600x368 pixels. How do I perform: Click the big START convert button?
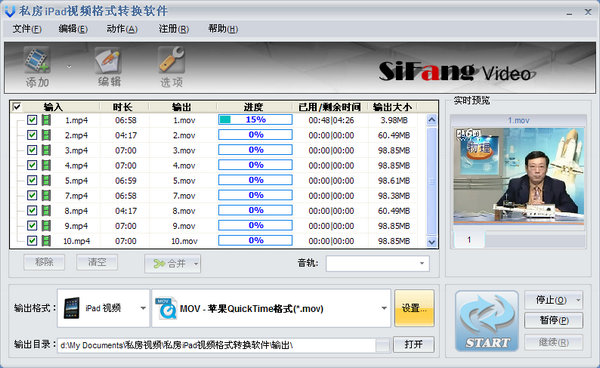[486, 321]
